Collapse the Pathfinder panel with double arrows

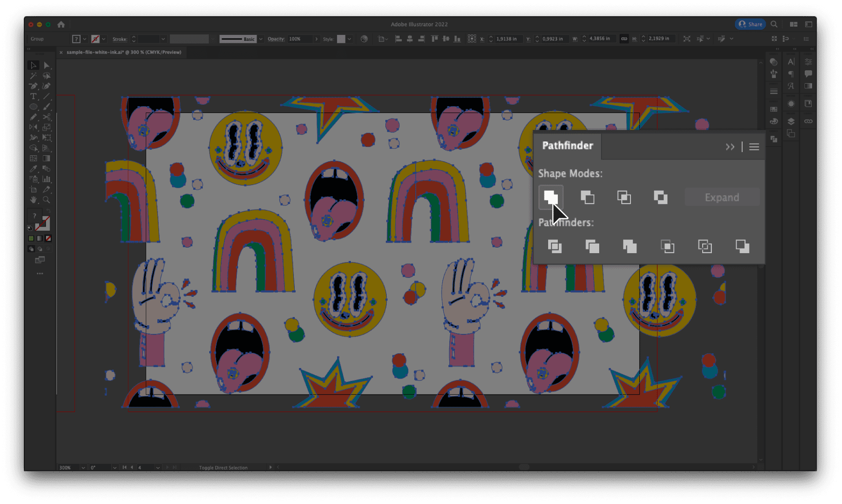[x=730, y=147]
